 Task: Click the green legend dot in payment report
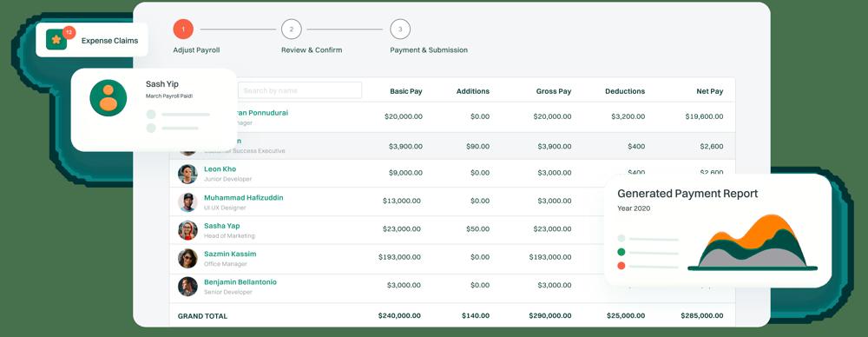(x=621, y=252)
